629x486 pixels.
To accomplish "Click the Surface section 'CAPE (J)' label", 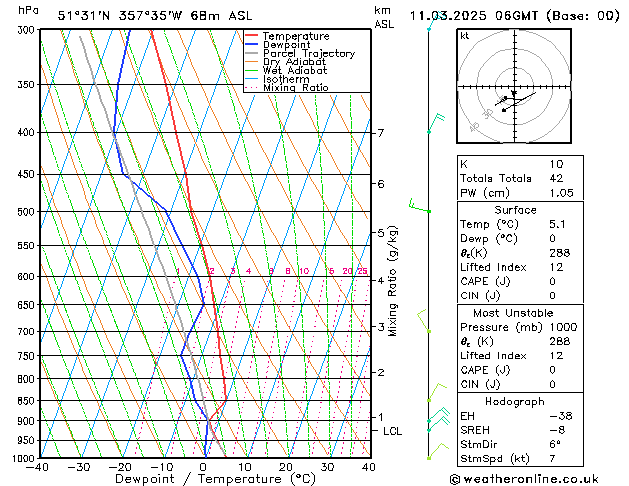I will [x=485, y=281].
